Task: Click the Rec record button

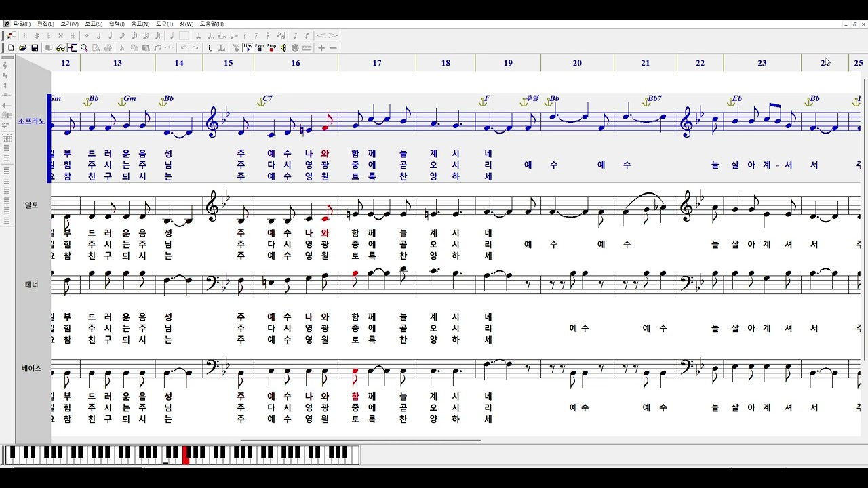Action: tap(236, 48)
